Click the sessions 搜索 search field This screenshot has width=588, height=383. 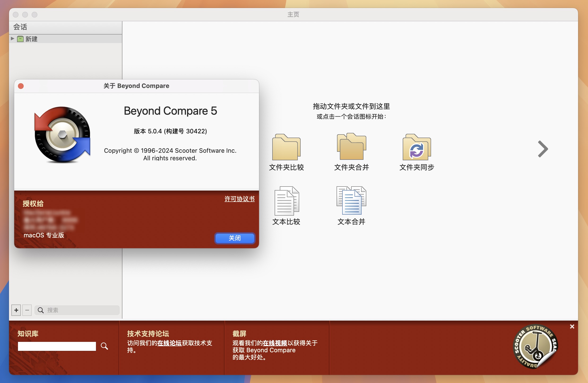[x=77, y=310]
